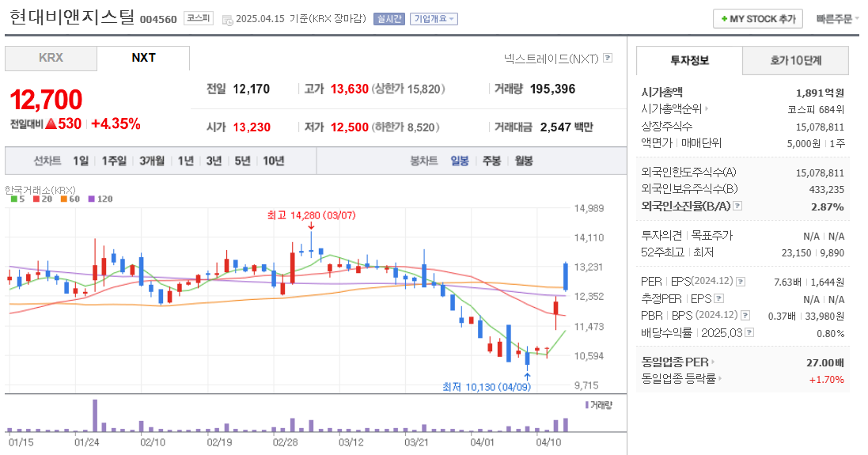This screenshot has height=455, width=868.
Task: Click the 거래량 value 195,396
Action: [552, 89]
